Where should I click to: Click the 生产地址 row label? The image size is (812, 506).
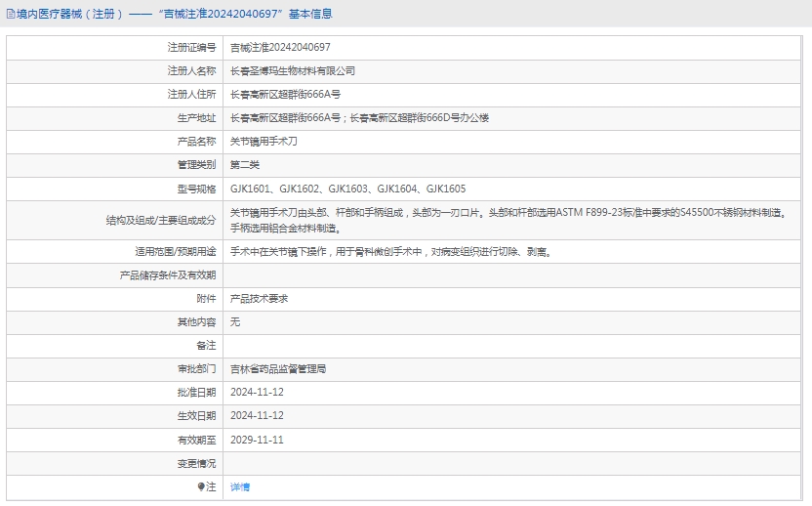click(196, 118)
